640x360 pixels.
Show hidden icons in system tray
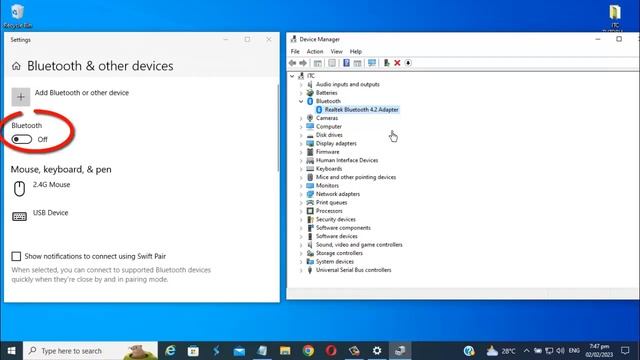point(527,351)
